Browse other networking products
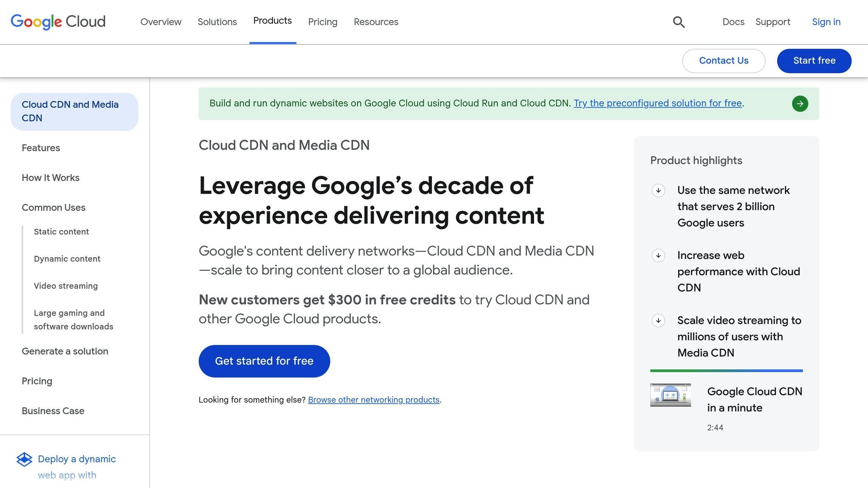Screen dimensions: 868x488 (374, 399)
